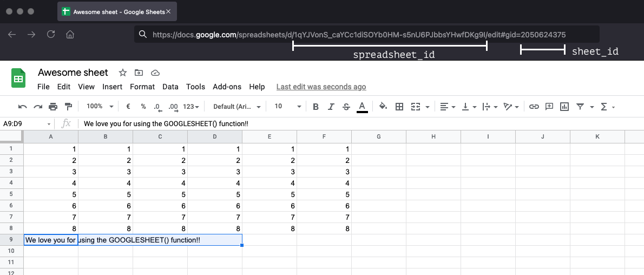Open 'Last edit was seconds ago' link
Viewport: 644px width, 275px height.
pyautogui.click(x=321, y=87)
